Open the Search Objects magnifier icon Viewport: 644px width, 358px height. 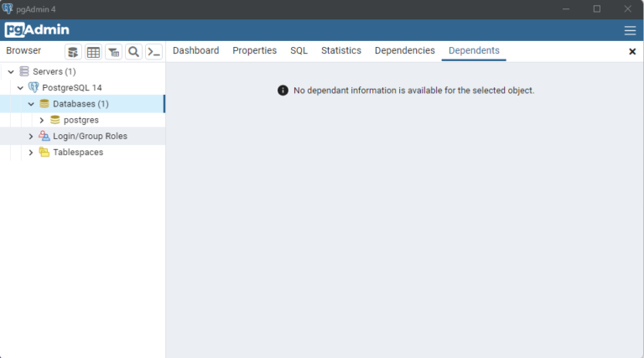point(133,52)
